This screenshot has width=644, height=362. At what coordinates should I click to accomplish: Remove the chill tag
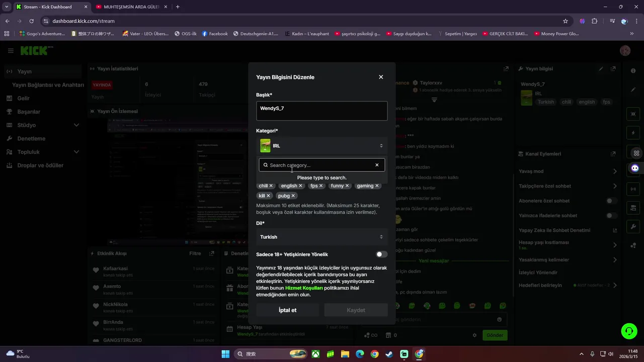coord(271,186)
